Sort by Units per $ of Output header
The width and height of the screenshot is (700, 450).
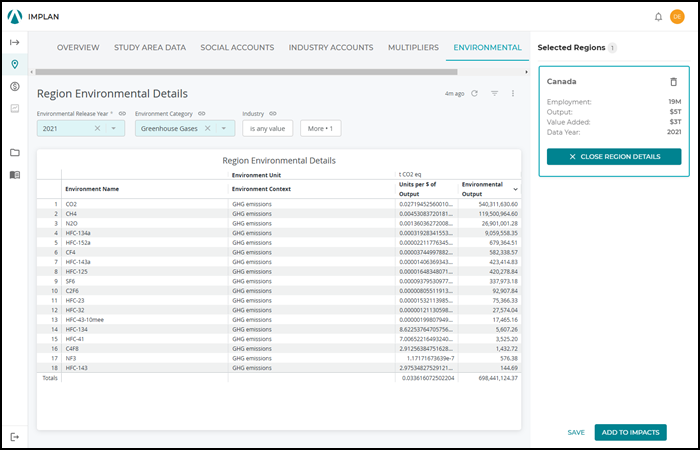[x=417, y=189]
